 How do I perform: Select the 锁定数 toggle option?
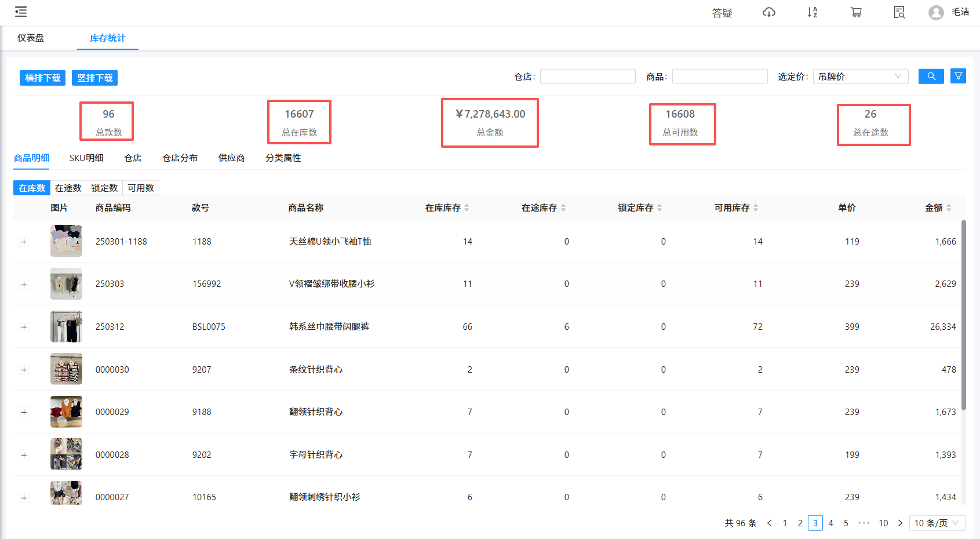click(104, 188)
